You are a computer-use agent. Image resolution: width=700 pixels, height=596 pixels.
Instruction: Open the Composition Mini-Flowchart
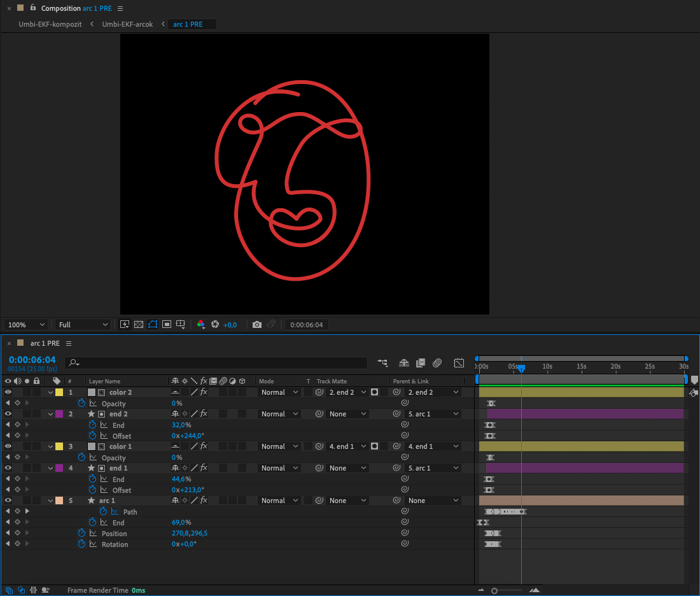pyautogui.click(x=382, y=363)
